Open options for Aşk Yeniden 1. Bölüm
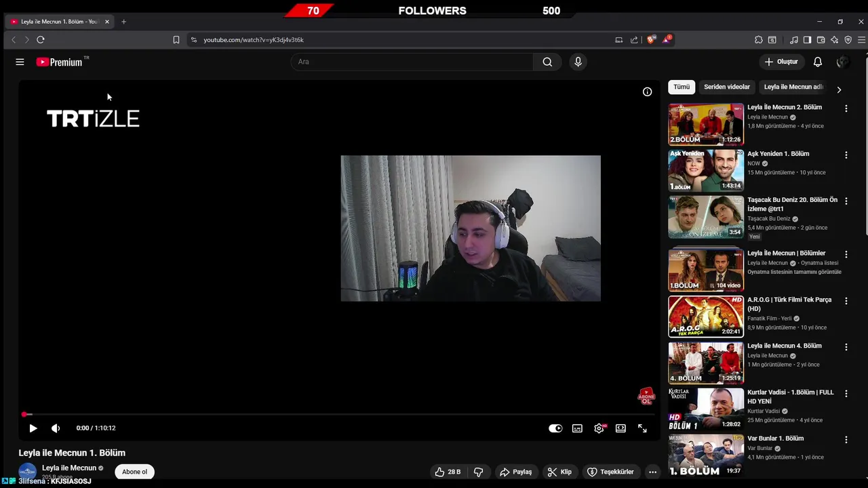Screen dimensions: 868x488 point(846,155)
